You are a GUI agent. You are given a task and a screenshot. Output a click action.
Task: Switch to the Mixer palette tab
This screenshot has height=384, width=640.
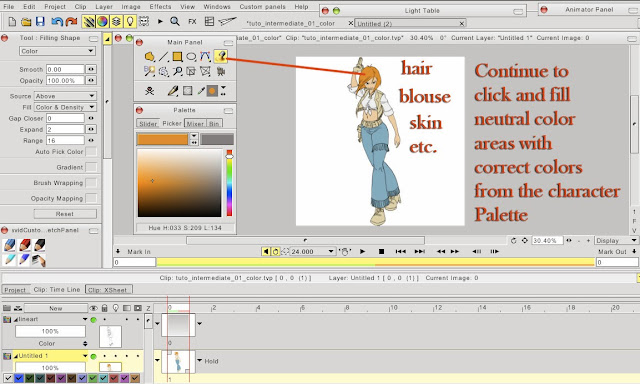195,123
